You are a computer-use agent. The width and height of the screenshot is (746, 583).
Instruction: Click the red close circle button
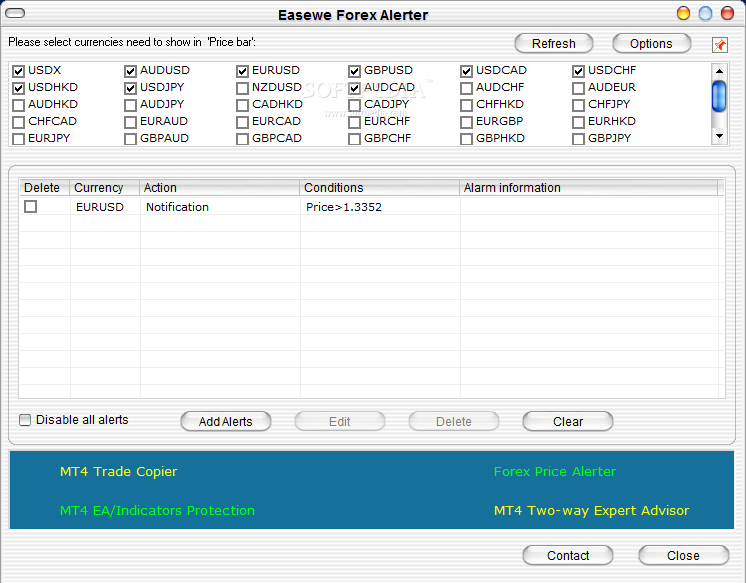pos(727,13)
